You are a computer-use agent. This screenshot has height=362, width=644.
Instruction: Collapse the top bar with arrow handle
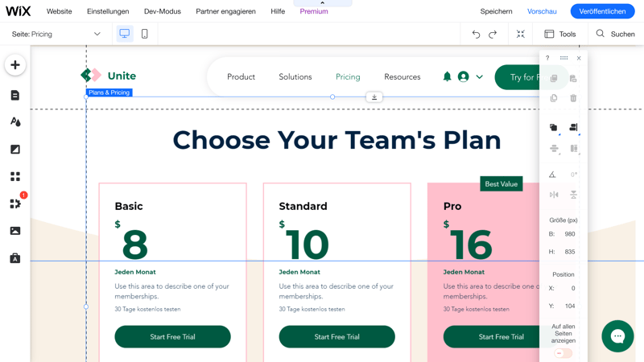coord(323,3)
